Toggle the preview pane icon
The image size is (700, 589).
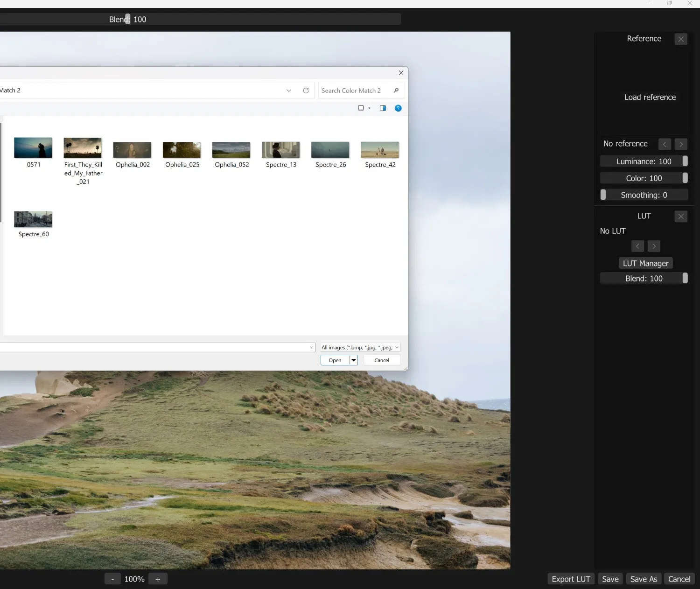coord(383,108)
